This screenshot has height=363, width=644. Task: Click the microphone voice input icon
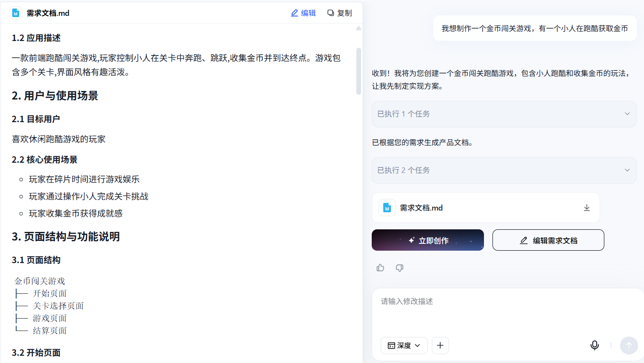[594, 345]
